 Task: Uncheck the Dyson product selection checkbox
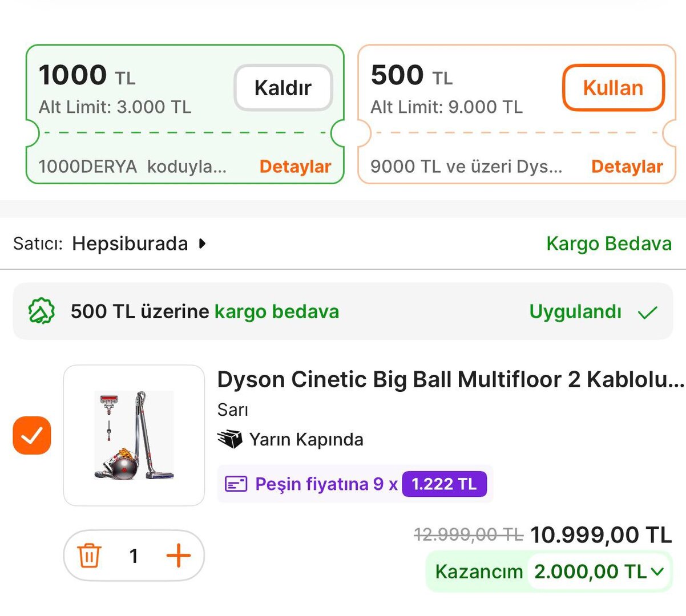coord(32,436)
